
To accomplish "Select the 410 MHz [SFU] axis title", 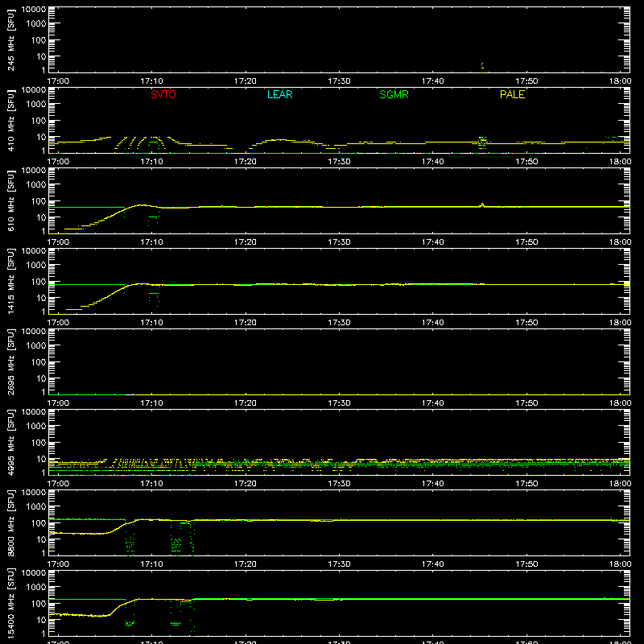I will [x=10, y=121].
